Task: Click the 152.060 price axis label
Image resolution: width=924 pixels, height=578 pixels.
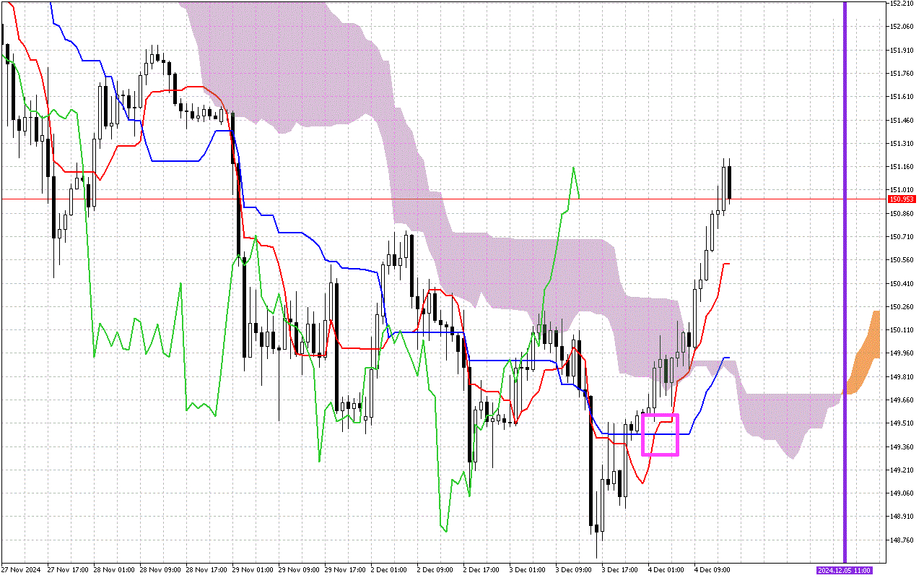Action: point(902,27)
